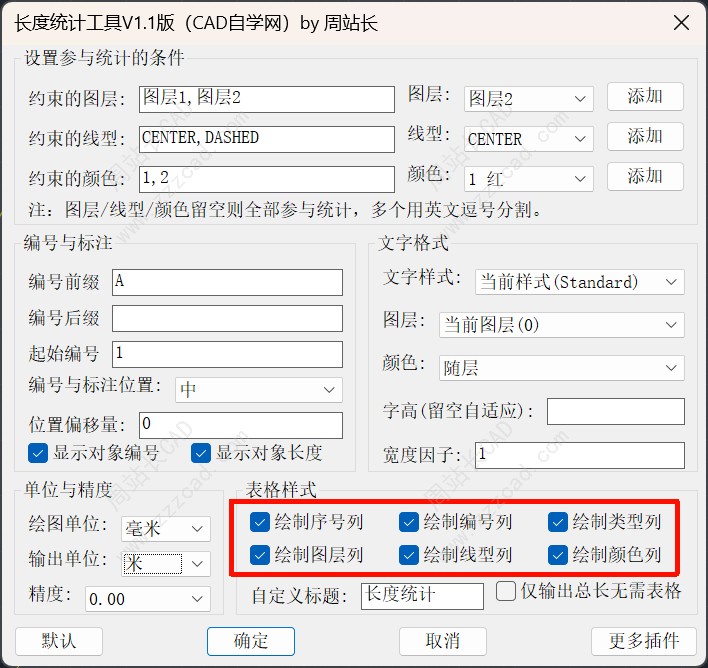This screenshot has width=708, height=668.
Task: Reset settings with the 默认 button
Action: (x=58, y=641)
